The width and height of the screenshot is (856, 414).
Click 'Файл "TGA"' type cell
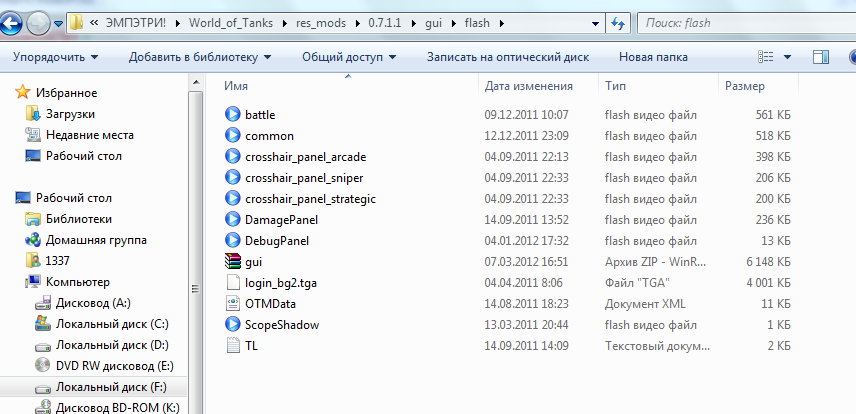(637, 283)
